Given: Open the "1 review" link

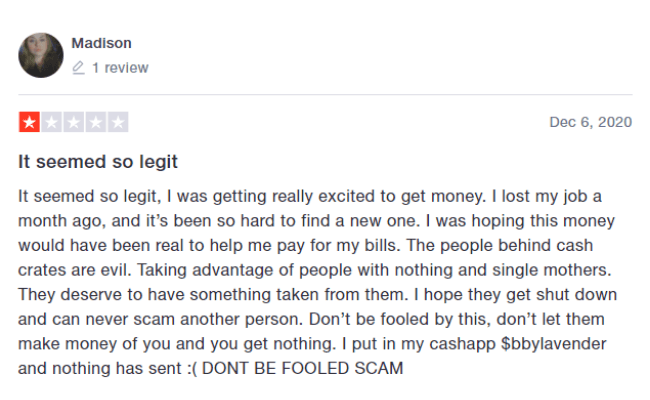Looking at the screenshot, I should click(120, 68).
